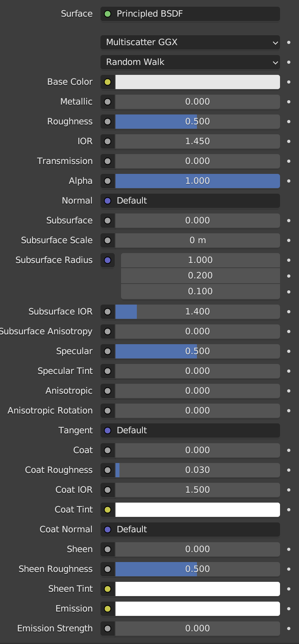Click the Sheen Roughness 0.500 slider
The width and height of the screenshot is (299, 644).
198,569
